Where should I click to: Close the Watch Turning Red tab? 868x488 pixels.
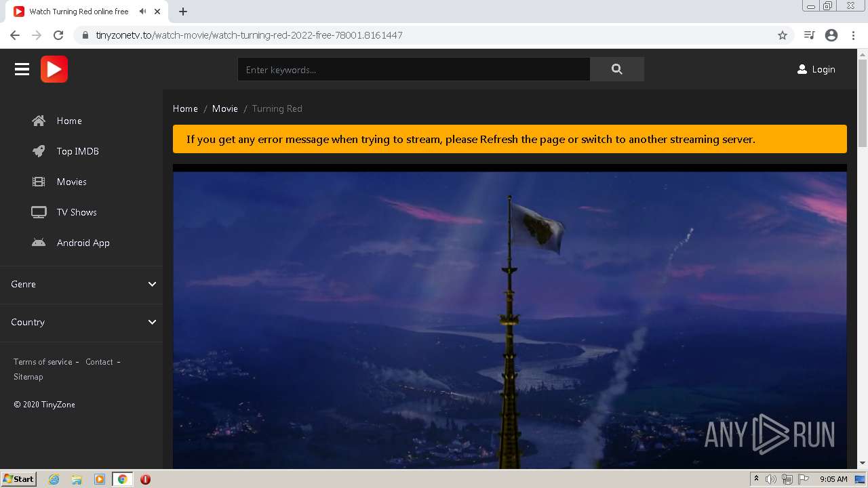(x=157, y=12)
